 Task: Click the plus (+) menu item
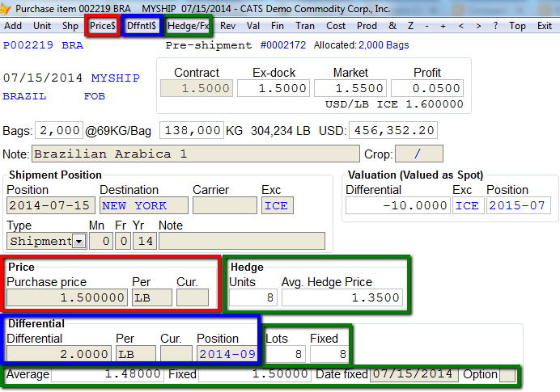[x=443, y=26]
